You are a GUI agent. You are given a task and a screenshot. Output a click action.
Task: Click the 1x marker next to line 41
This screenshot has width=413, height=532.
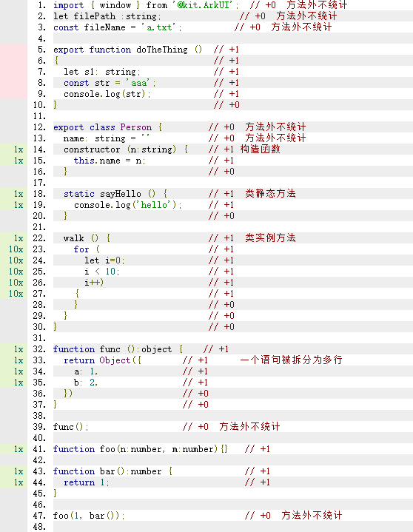(x=19, y=449)
